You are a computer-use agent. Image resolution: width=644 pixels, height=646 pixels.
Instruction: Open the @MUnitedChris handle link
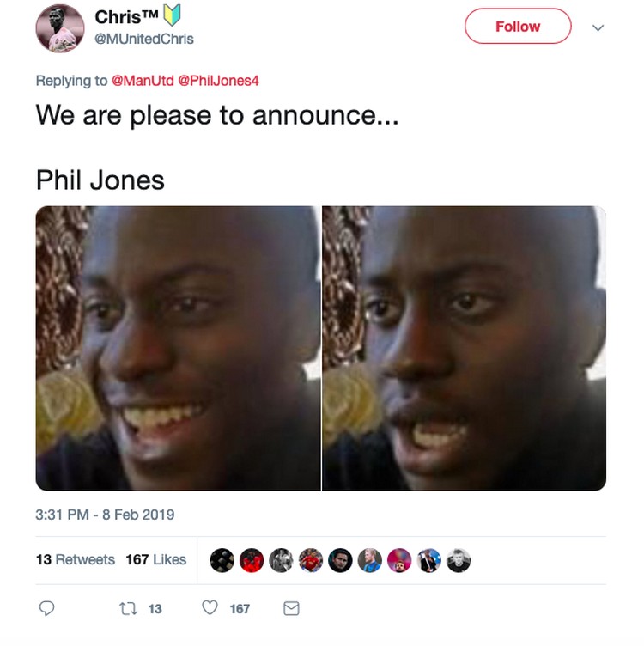[x=144, y=39]
